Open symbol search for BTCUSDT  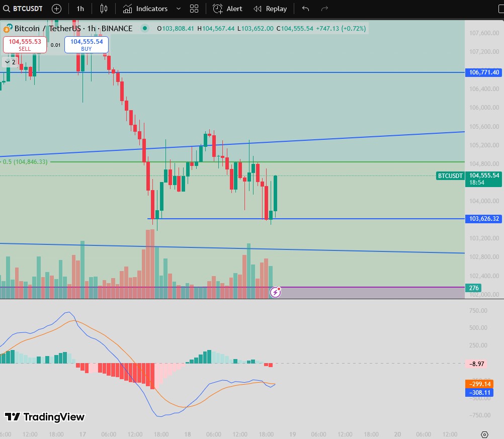[x=23, y=9]
